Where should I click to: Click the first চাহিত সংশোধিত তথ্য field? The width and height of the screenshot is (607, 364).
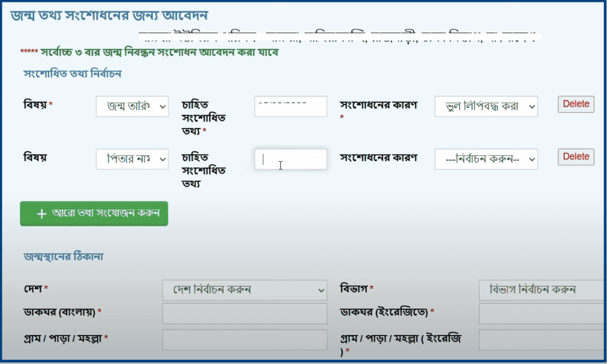[290, 106]
